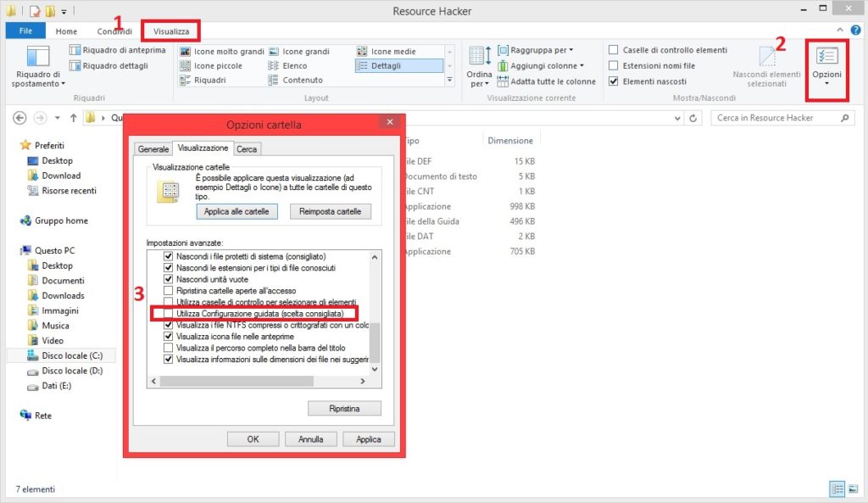The height and width of the screenshot is (503, 868).
Task: Toggle Estensioni nomi file checkbox
Action: pyautogui.click(x=613, y=65)
